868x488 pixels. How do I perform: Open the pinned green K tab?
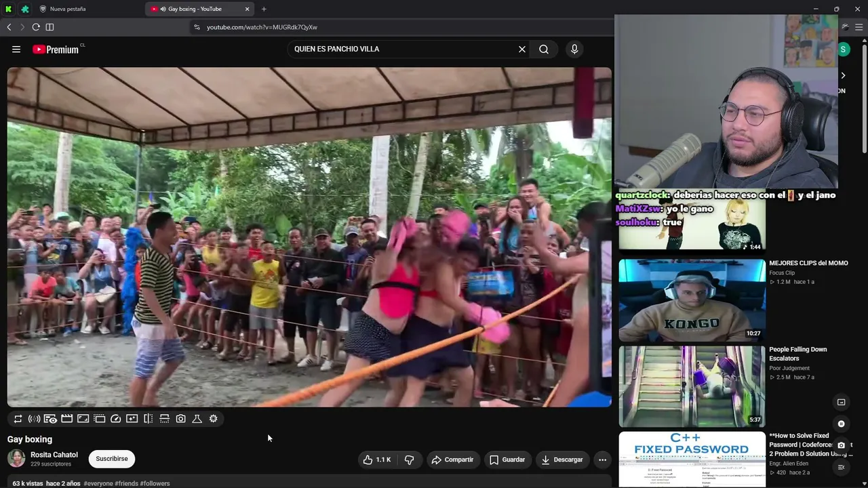click(x=8, y=9)
